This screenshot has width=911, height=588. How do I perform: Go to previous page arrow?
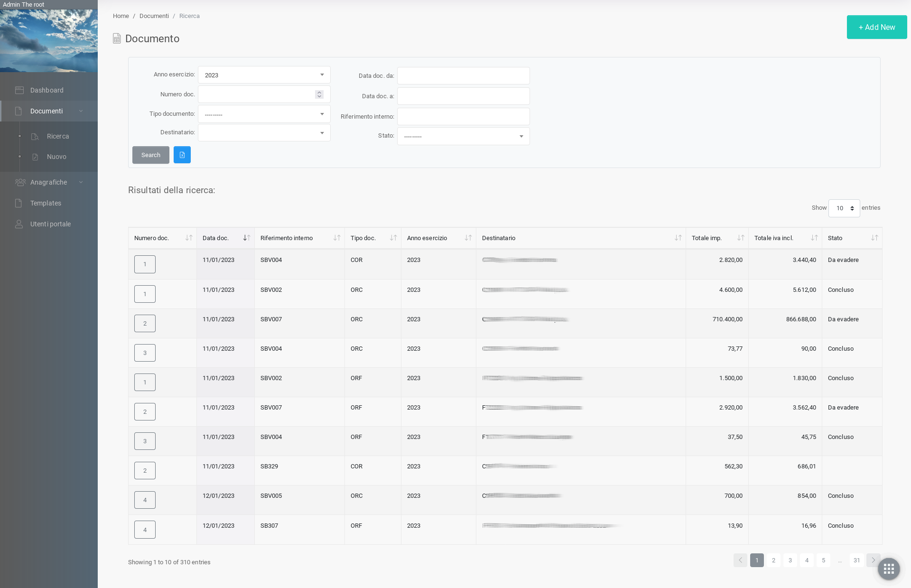pyautogui.click(x=740, y=560)
